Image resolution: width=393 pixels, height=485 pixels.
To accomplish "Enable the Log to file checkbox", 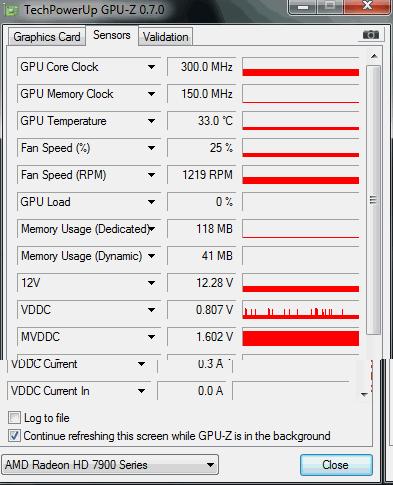I will tap(14, 418).
